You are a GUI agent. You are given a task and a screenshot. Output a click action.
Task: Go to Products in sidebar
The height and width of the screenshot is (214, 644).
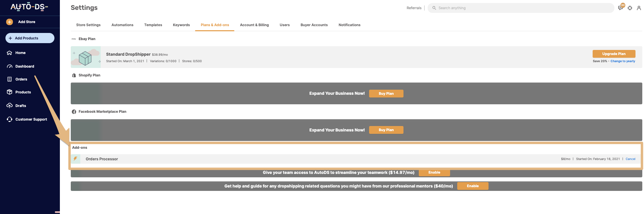point(23,92)
